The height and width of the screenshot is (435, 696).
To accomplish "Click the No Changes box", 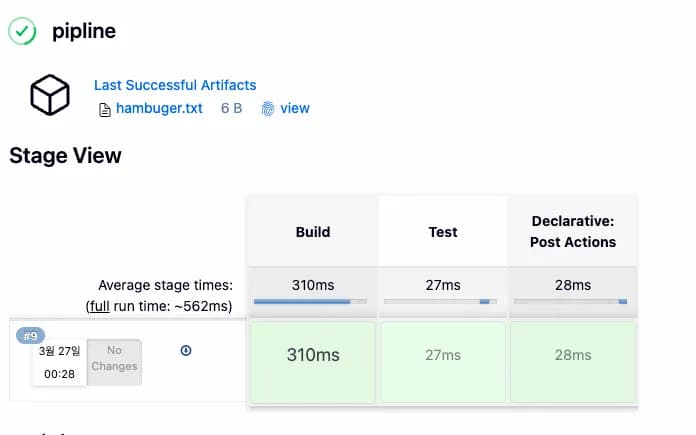I will (x=115, y=362).
